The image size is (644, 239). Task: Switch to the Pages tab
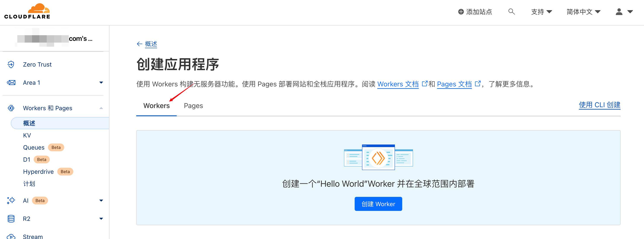[193, 106]
